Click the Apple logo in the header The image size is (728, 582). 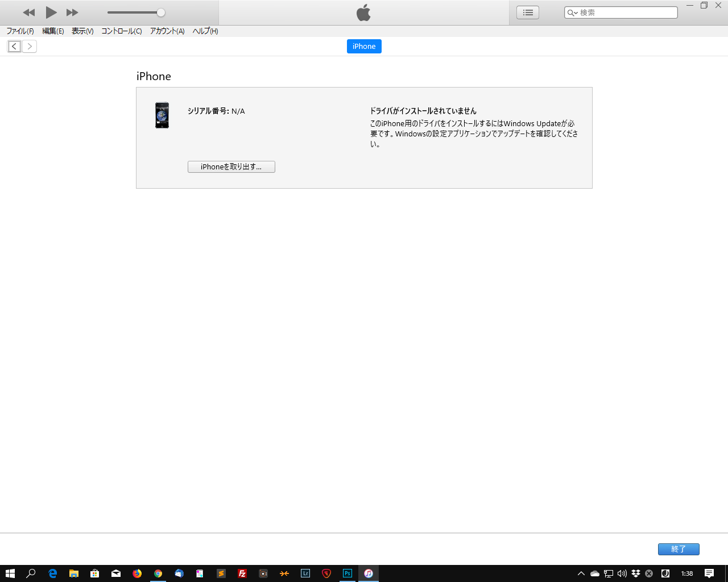pos(363,13)
